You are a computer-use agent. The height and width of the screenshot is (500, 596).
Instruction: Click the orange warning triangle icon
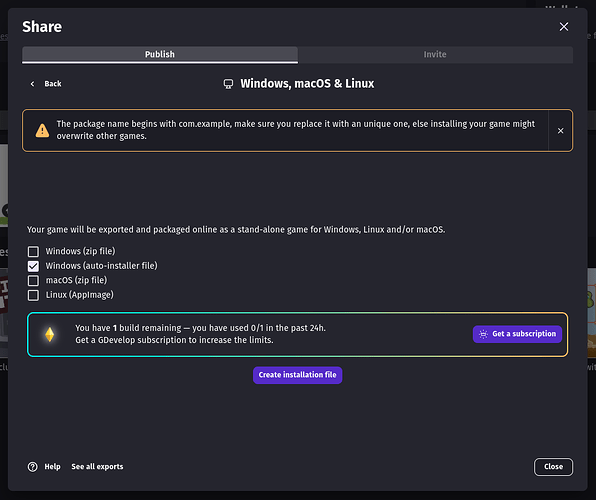[x=42, y=130]
